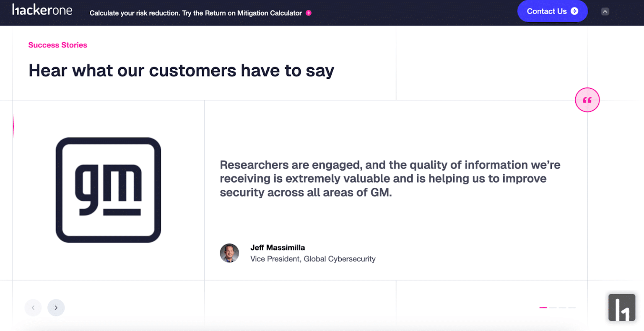This screenshot has width=644, height=331.
Task: Jump to the second carousel indicator
Action: click(553, 308)
